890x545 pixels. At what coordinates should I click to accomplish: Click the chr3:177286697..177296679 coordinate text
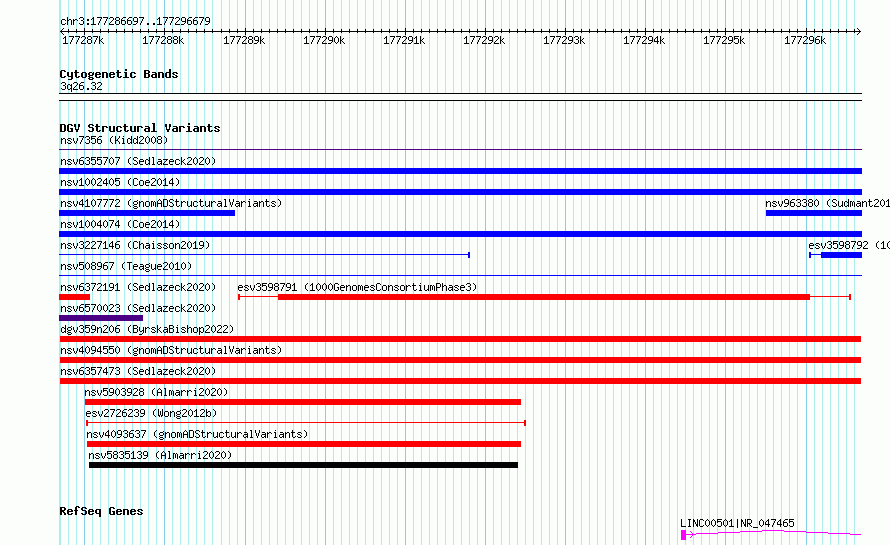pos(135,21)
